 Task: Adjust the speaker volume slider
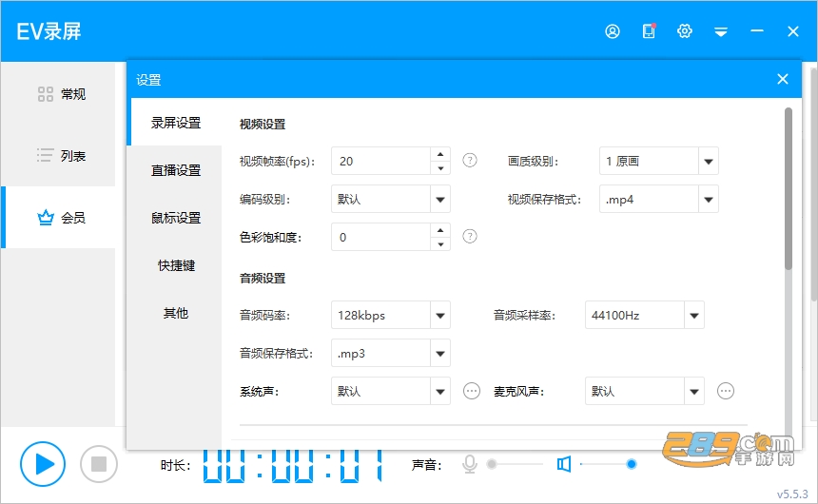click(x=608, y=464)
